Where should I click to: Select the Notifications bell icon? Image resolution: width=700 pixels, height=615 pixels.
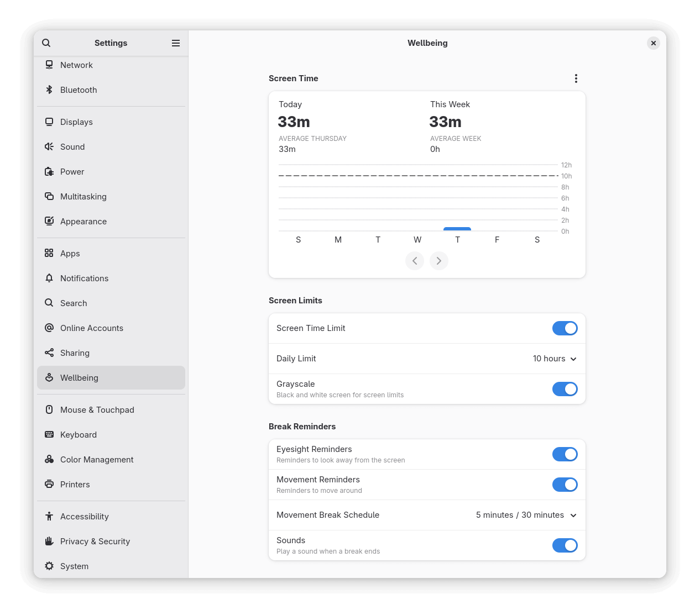coord(49,278)
